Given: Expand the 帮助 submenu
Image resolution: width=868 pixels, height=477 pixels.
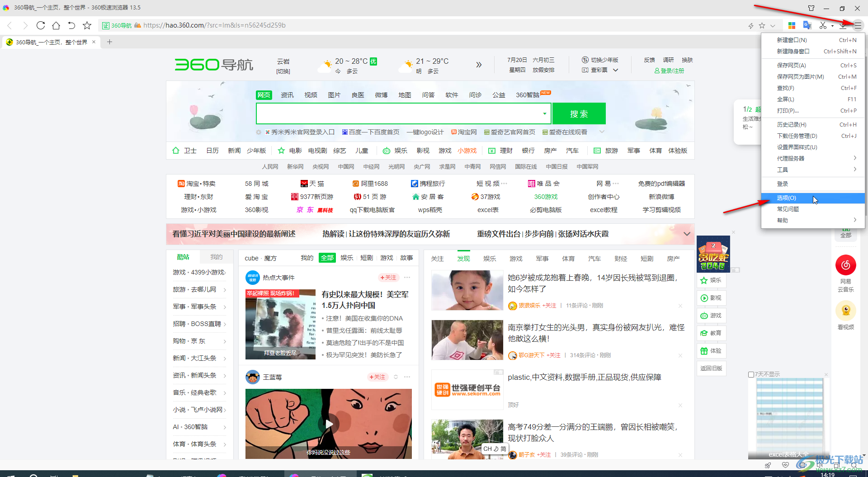Looking at the screenshot, I should click(813, 220).
